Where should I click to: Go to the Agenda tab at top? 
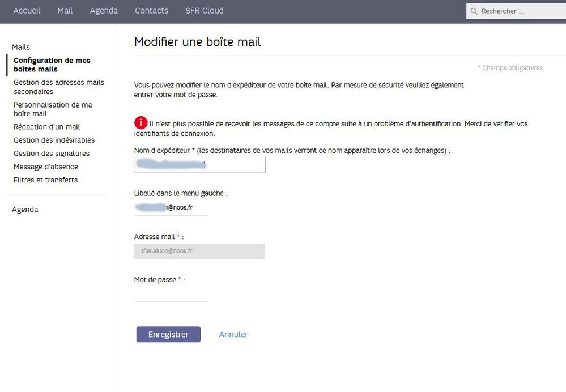coord(104,10)
